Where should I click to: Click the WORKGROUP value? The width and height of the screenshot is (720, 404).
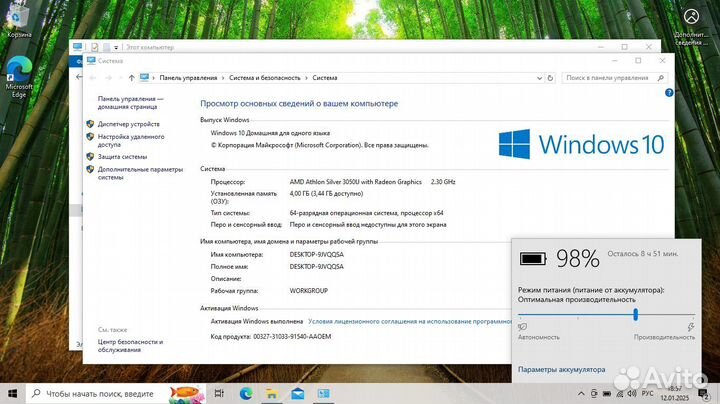(309, 291)
